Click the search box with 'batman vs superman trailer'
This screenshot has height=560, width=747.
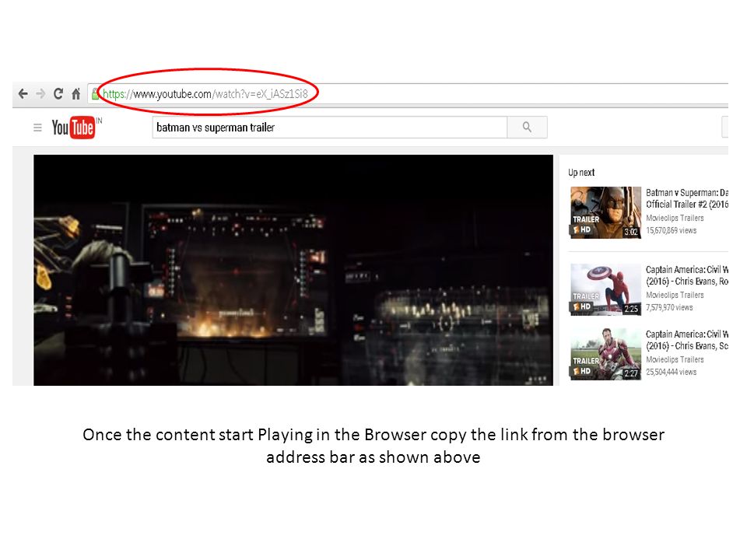click(330, 127)
